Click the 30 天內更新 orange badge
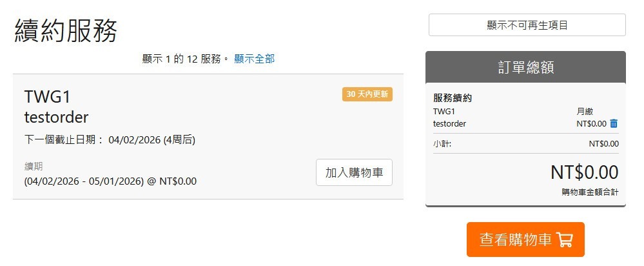The height and width of the screenshot is (266, 644). (x=367, y=94)
